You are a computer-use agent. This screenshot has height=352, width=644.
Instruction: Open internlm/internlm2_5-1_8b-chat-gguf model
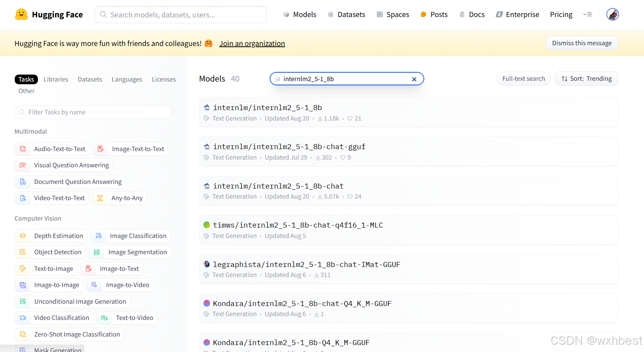click(408, 151)
